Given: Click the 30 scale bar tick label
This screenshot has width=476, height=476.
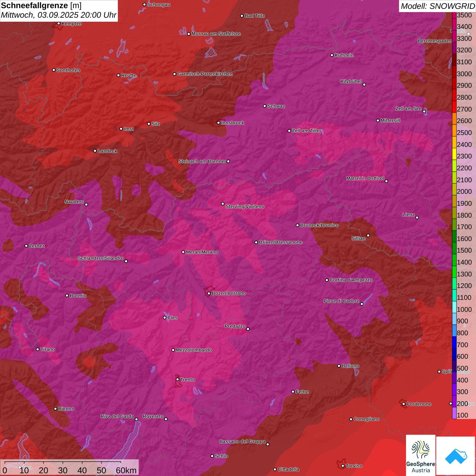Looking at the screenshot, I should (63, 470).
